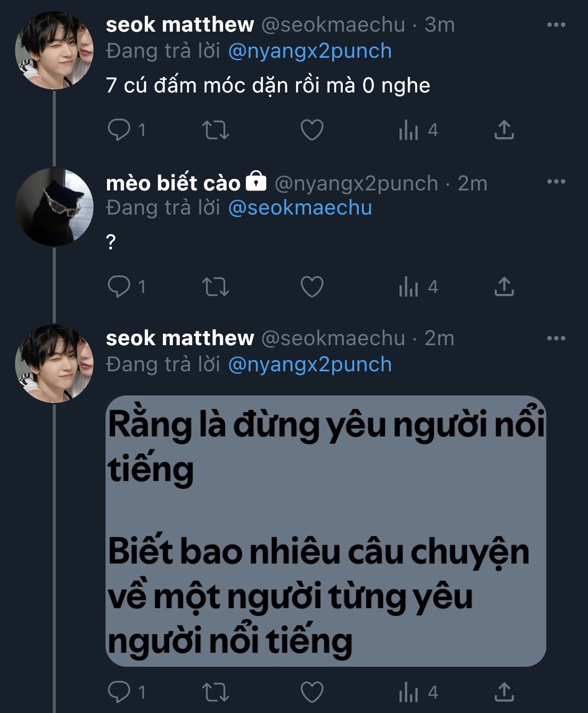Open the @nyangx2punch mention in first tweet
The image size is (588, 713).
(x=310, y=51)
